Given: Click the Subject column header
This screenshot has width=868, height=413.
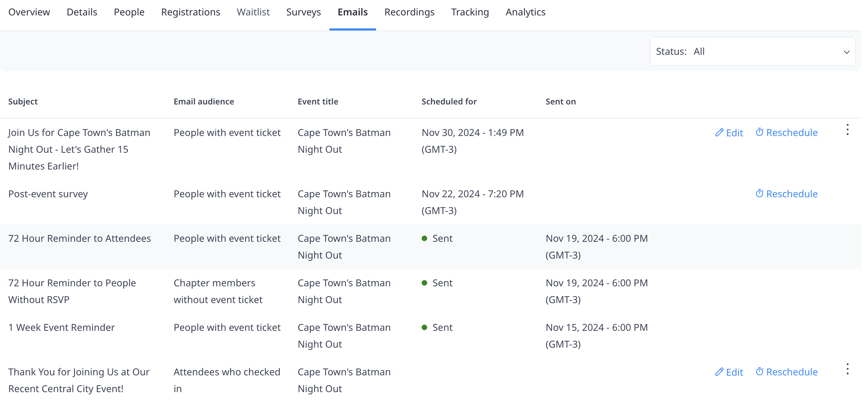Looking at the screenshot, I should (x=23, y=102).
